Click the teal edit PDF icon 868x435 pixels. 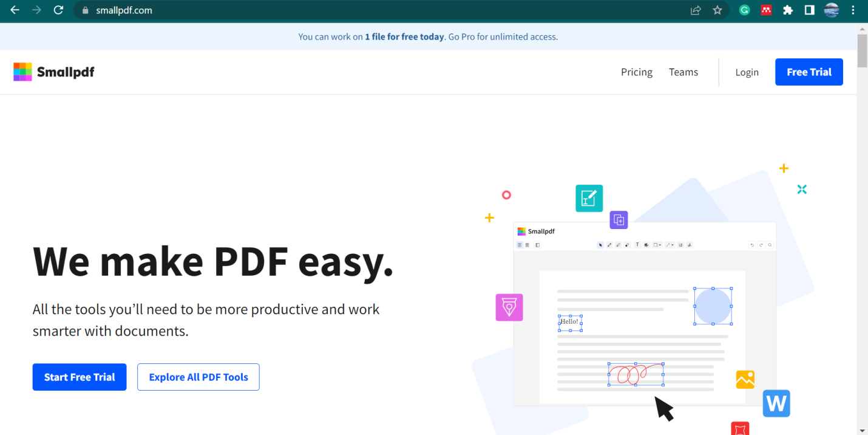(589, 198)
